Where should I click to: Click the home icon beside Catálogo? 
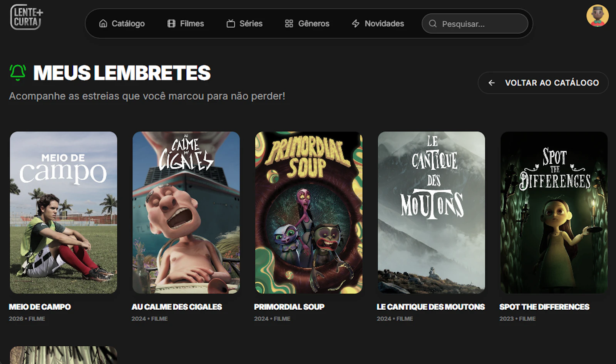point(103,23)
